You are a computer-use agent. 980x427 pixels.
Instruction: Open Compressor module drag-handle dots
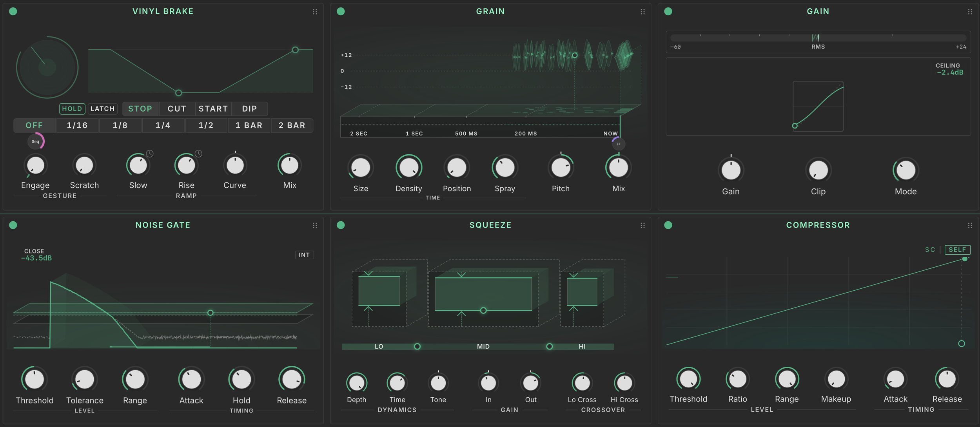point(970,225)
